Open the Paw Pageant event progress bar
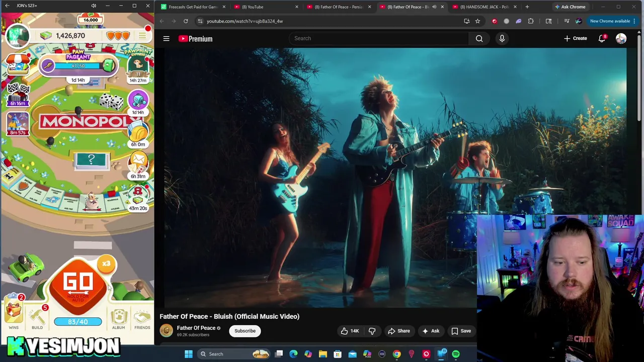This screenshot has width=644, height=362. pos(78,66)
